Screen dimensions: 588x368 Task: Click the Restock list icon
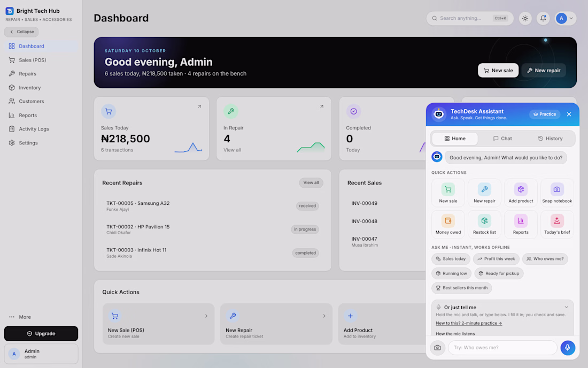point(484,220)
